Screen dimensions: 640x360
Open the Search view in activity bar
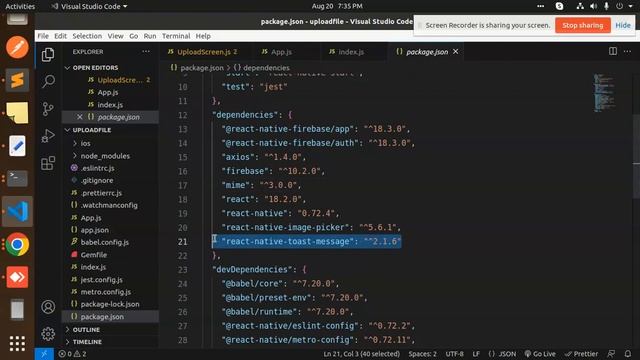48,81
